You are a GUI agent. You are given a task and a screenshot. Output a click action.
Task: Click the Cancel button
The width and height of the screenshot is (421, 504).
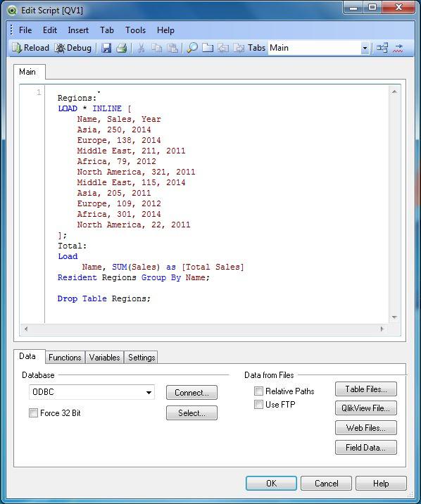tap(326, 484)
